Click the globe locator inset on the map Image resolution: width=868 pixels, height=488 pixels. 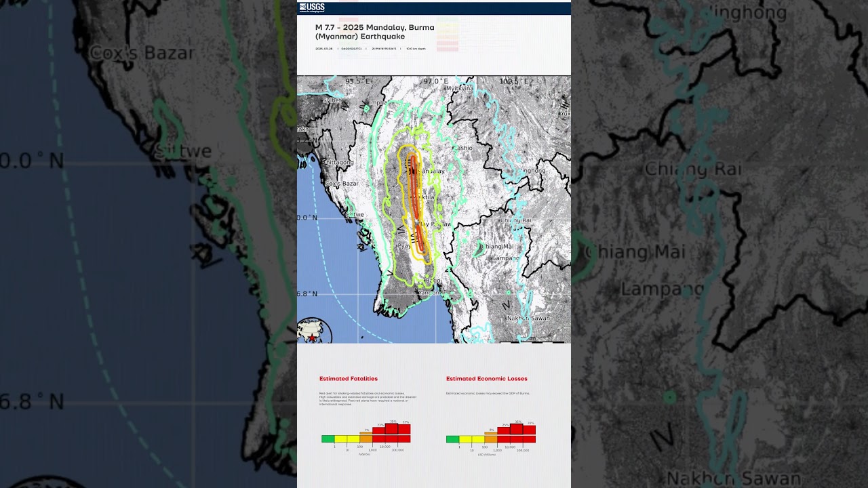tap(314, 331)
